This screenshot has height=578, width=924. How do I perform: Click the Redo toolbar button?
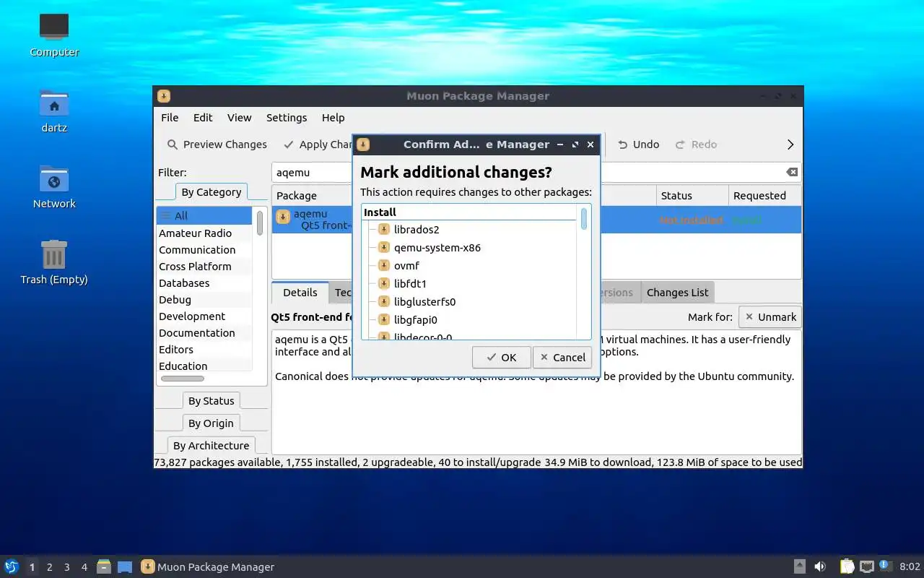coord(697,144)
